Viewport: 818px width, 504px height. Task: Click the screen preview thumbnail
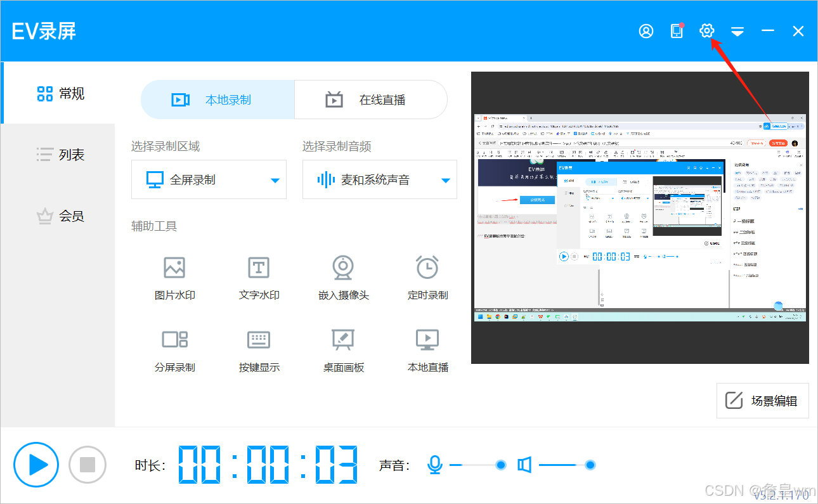pos(640,217)
